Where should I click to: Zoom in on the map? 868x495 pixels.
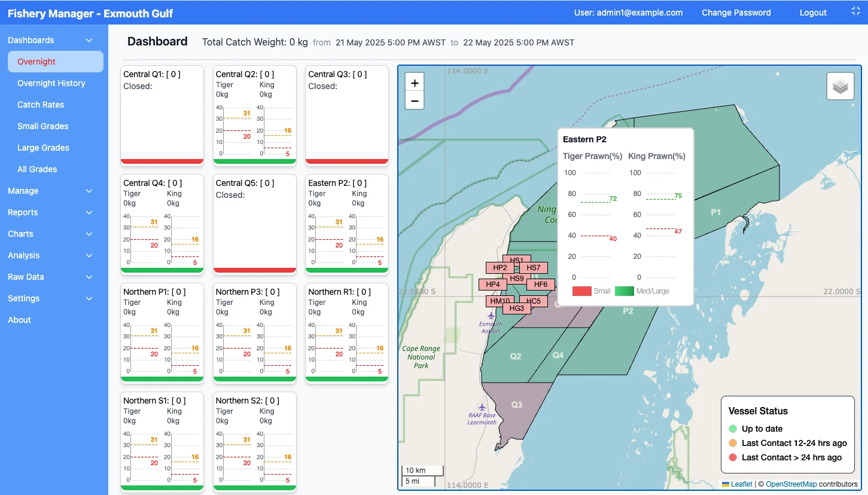click(415, 83)
